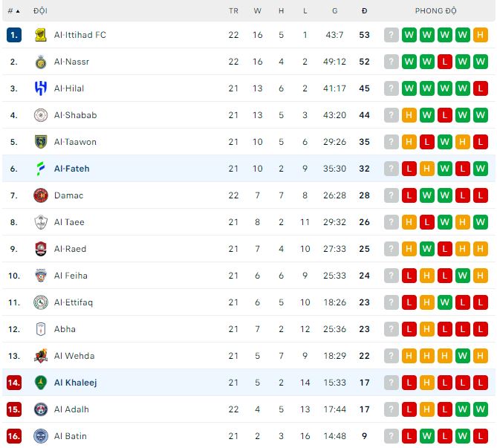497x448 pixels.
Task: Click the PHONG ĐỘ form column header
Action: (436, 11)
